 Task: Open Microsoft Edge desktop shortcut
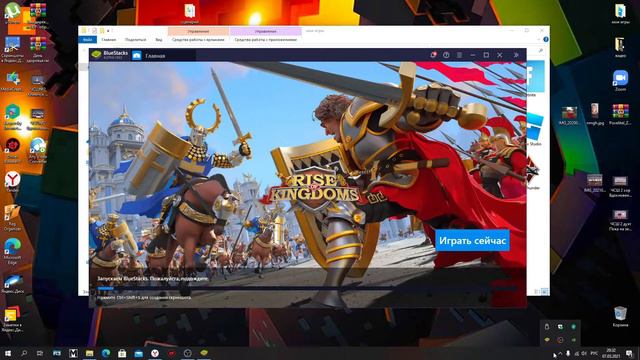(13, 250)
